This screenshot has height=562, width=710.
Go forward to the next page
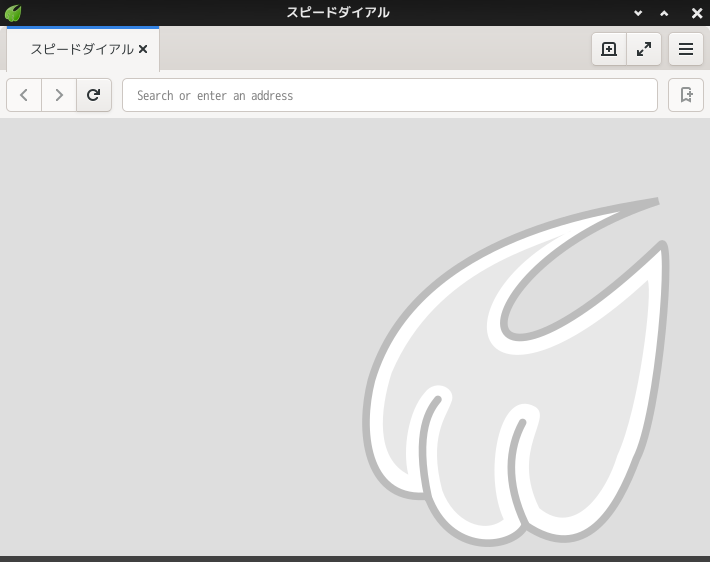(59, 95)
